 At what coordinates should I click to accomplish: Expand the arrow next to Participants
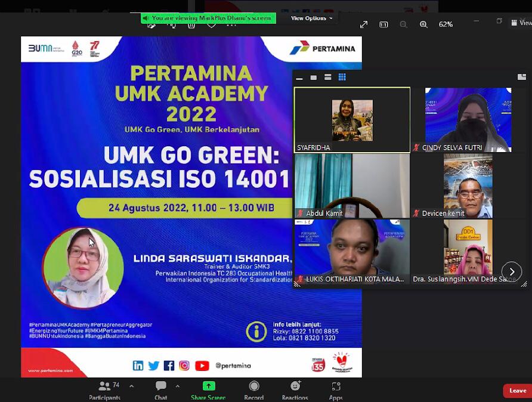click(x=131, y=386)
